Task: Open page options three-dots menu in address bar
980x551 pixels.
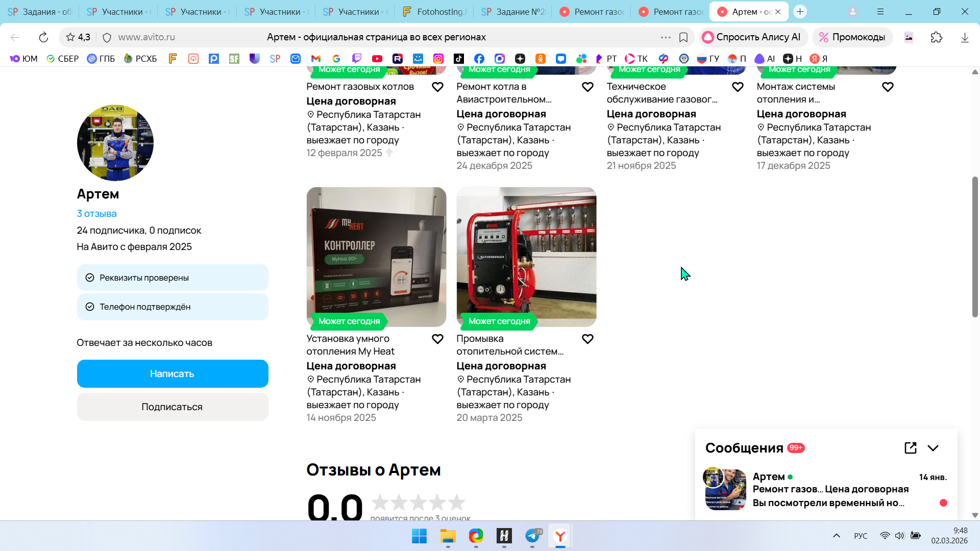Action: point(666,37)
